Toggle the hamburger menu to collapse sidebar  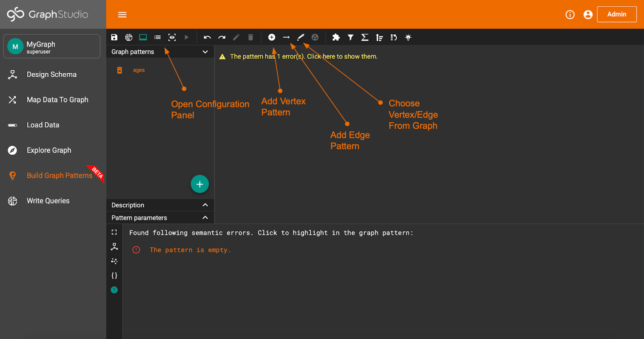[x=122, y=15]
